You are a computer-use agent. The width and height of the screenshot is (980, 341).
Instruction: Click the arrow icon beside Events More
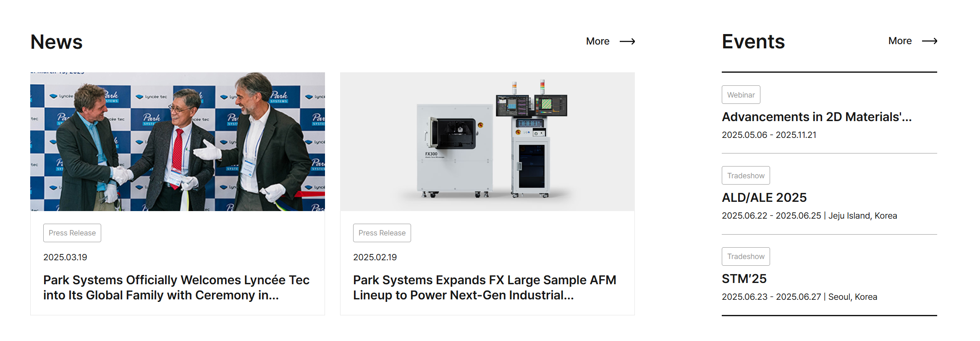[929, 41]
